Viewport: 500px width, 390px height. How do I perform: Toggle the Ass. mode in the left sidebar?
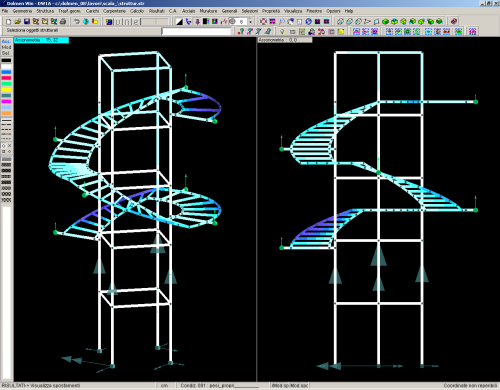[6, 41]
